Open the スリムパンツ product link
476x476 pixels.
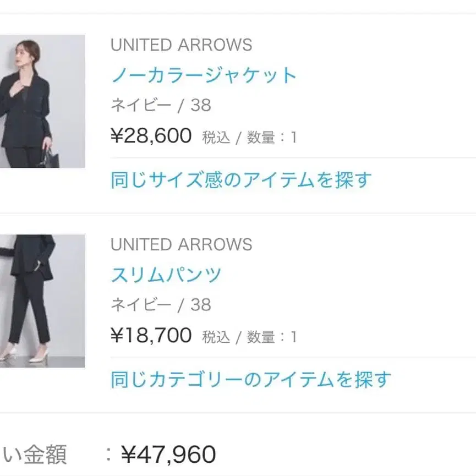pyautogui.click(x=166, y=275)
